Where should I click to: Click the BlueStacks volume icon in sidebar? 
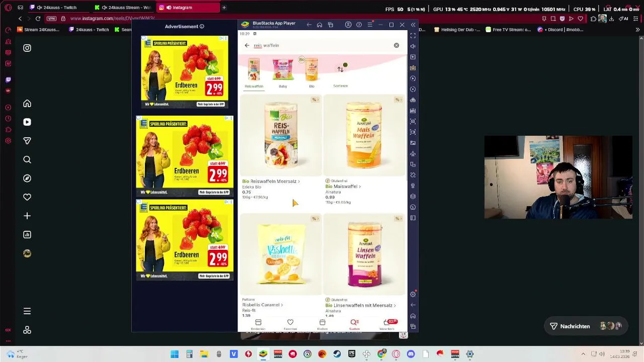413,46
